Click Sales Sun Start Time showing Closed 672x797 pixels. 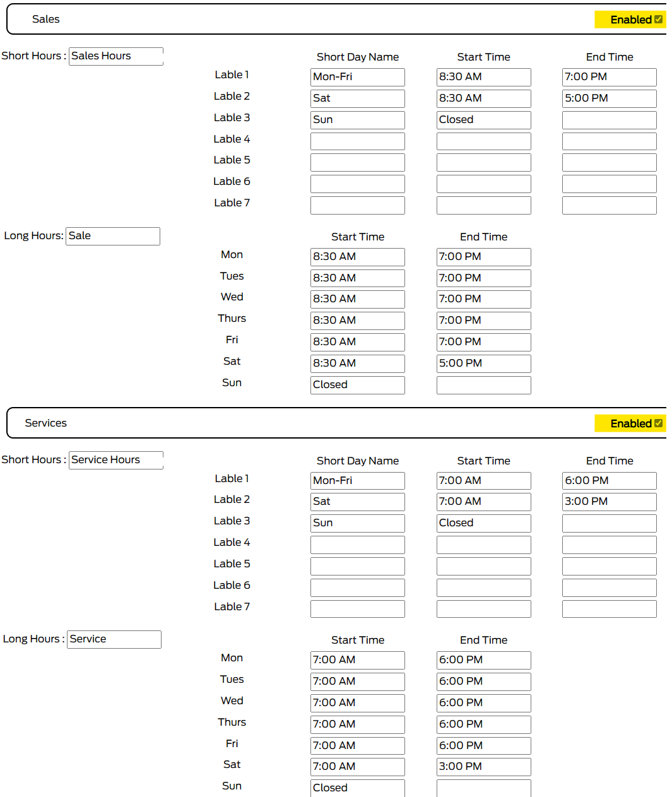click(358, 385)
